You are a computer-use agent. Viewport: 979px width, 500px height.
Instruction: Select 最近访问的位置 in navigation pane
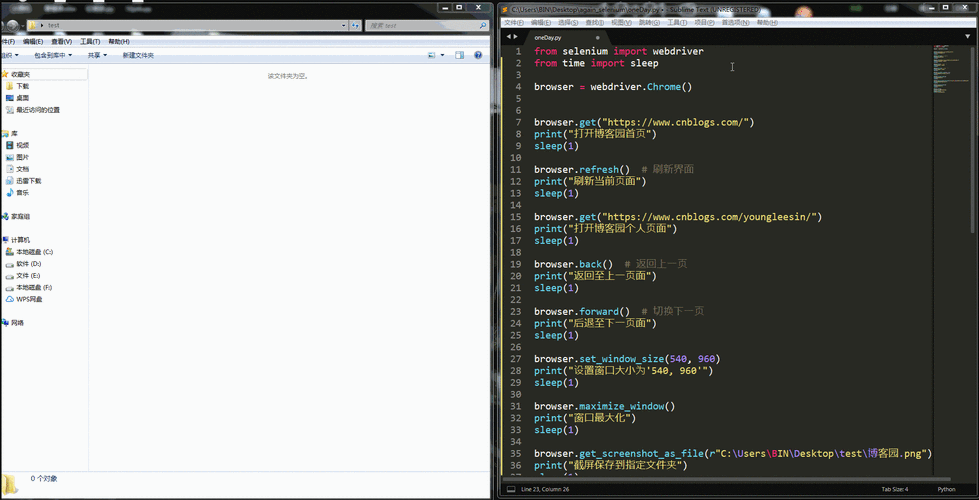click(37, 110)
